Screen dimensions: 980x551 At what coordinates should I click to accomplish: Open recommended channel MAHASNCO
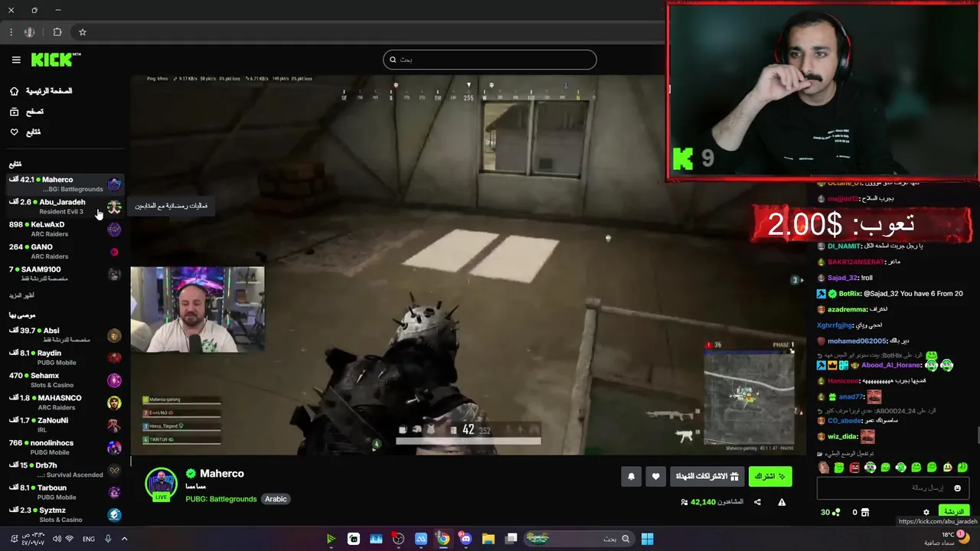click(x=65, y=403)
